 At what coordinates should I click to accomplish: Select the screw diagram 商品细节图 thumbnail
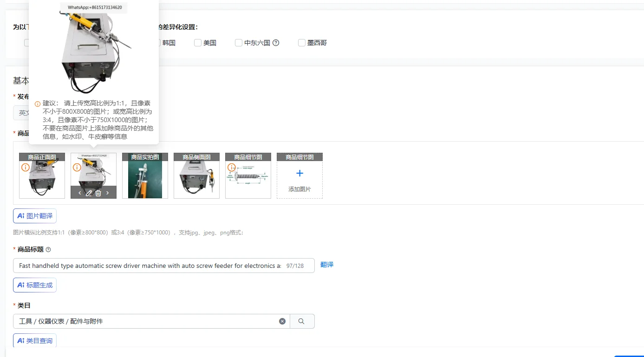[248, 175]
